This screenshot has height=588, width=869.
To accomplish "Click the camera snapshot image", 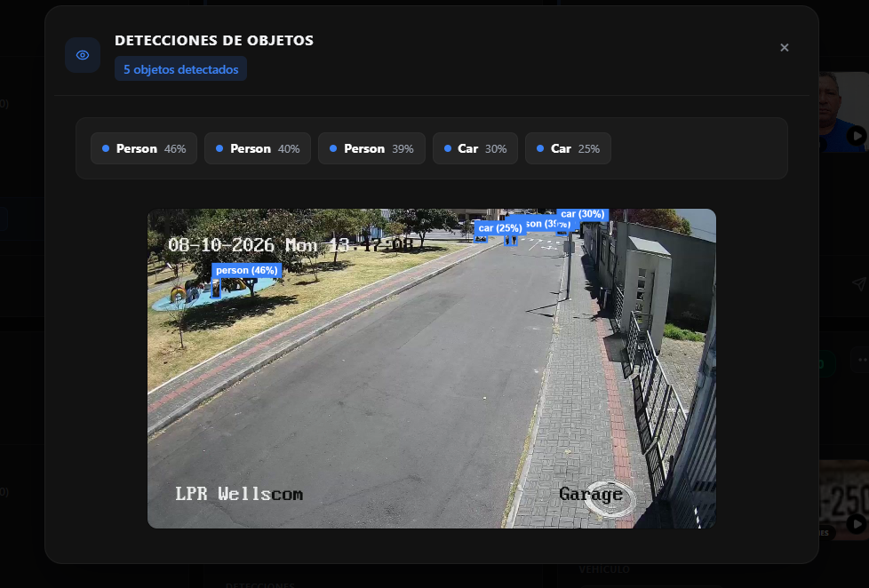I will [x=432, y=369].
